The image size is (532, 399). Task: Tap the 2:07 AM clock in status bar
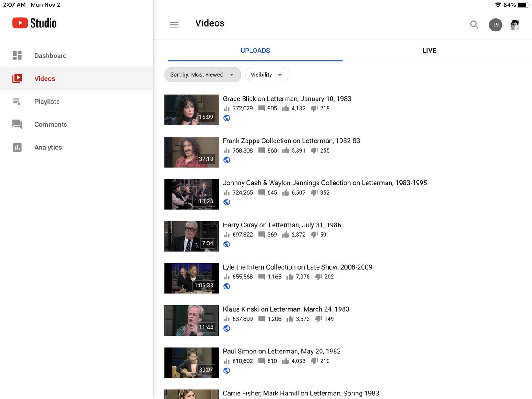pyautogui.click(x=14, y=4)
